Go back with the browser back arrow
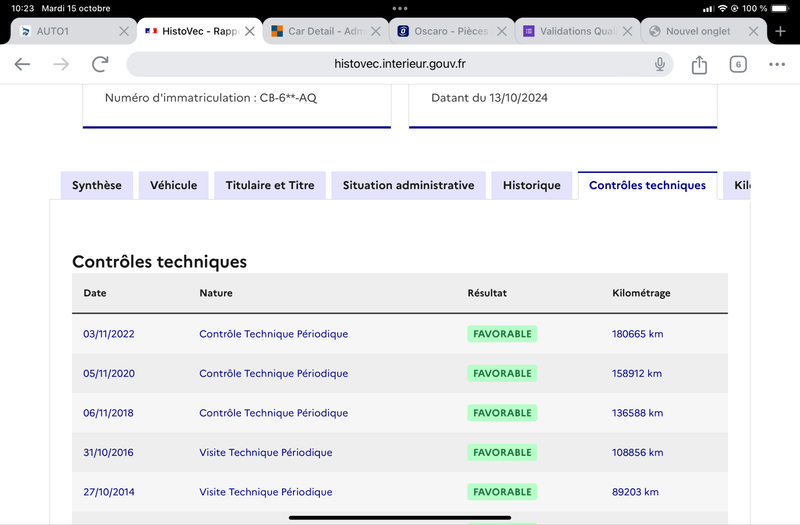800x525 pixels. (x=22, y=64)
